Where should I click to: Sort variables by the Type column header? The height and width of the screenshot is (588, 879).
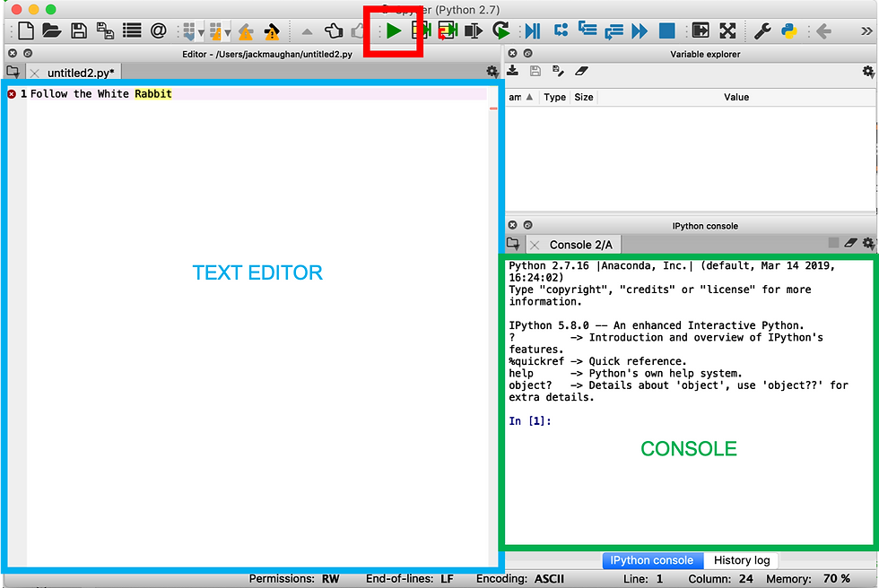tap(554, 98)
